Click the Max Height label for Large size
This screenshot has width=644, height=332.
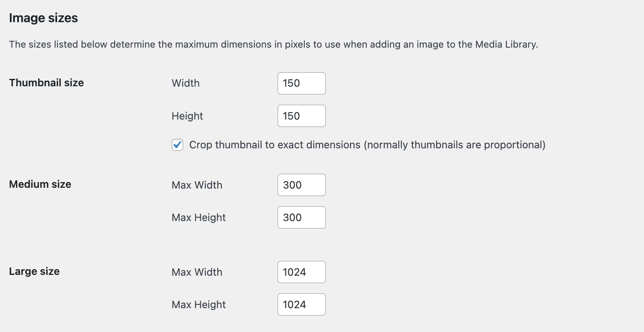tap(198, 304)
